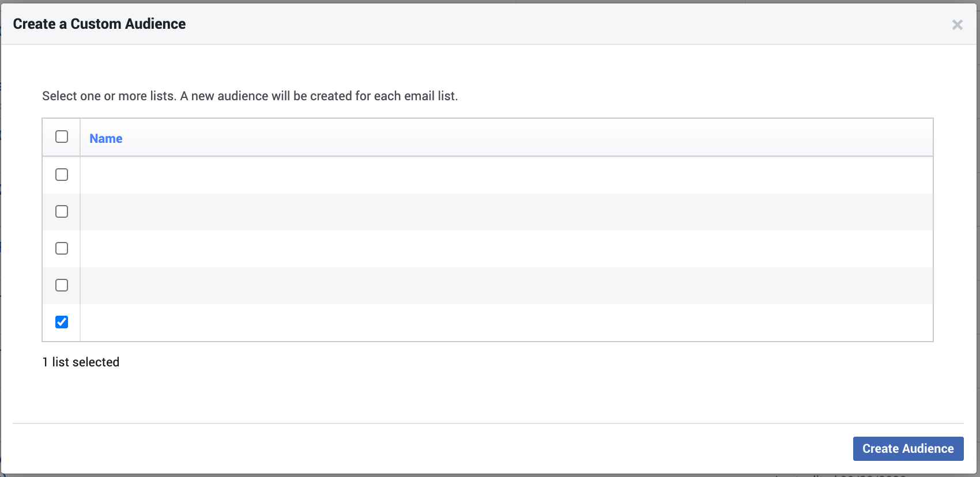Select the second email list row
The width and height of the screenshot is (980, 477).
[x=461, y=211]
